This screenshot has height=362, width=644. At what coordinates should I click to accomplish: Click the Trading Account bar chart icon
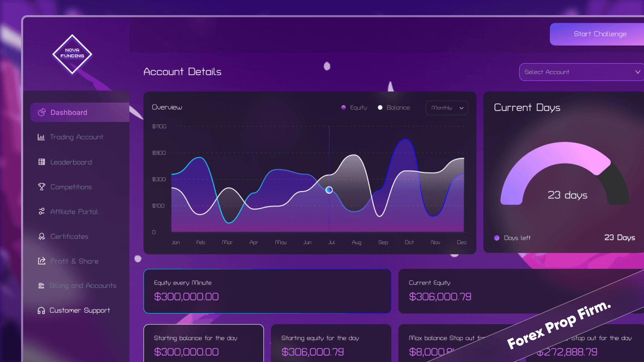pos(41,137)
